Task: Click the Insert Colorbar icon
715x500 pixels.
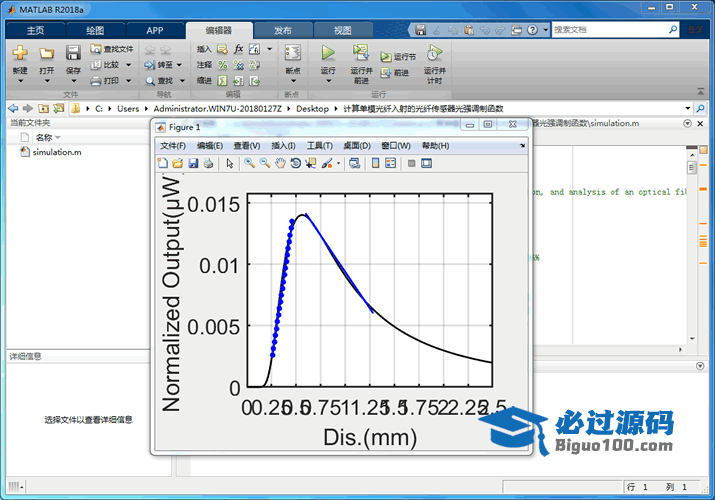Action: 375,163
